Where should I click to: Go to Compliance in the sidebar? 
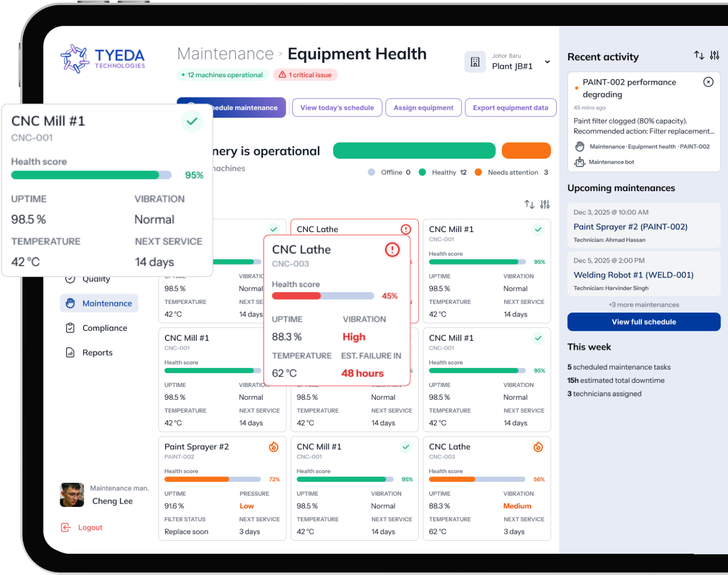pyautogui.click(x=104, y=328)
